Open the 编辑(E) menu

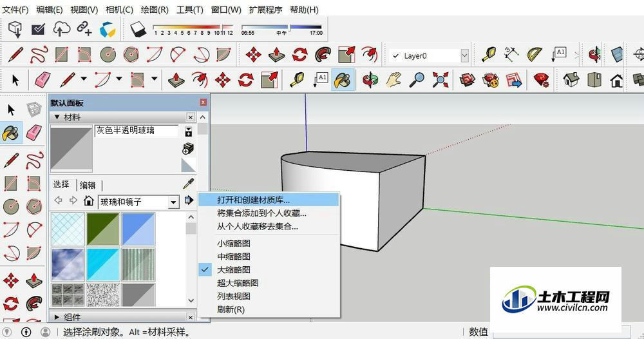50,10
